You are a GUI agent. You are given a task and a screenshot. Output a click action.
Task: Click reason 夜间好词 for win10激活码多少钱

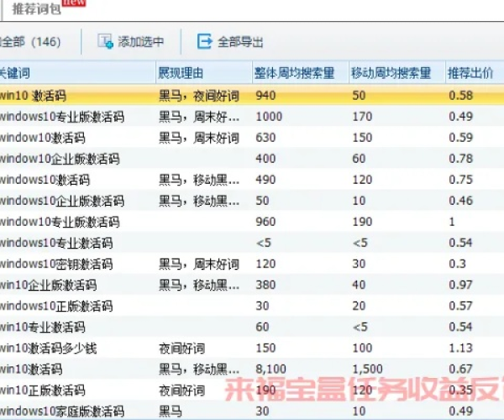click(x=182, y=349)
